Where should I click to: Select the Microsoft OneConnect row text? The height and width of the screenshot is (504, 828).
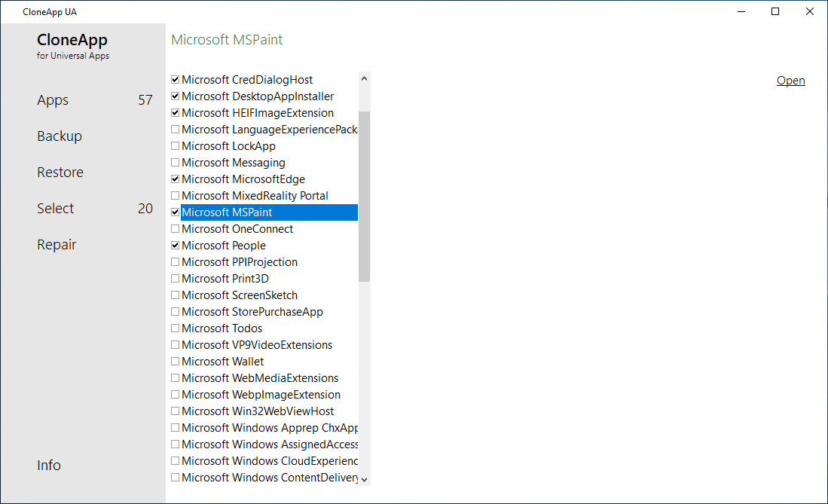tap(237, 229)
